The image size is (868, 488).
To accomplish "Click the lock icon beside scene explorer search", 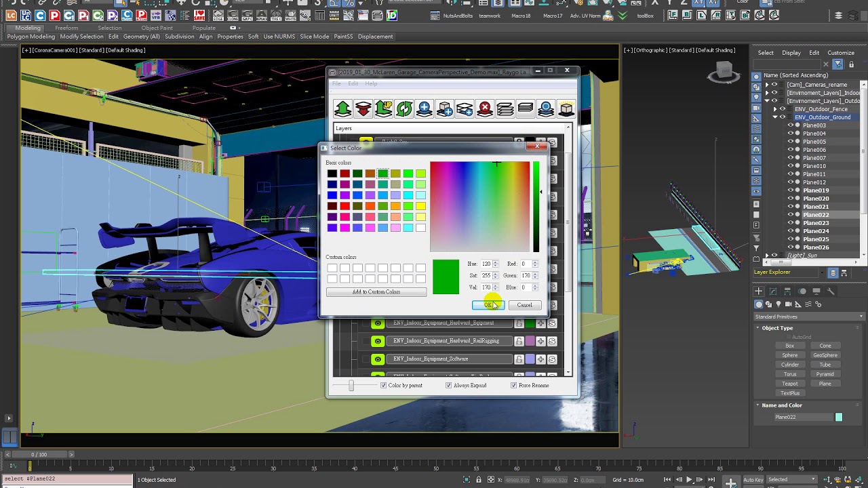I will tap(850, 64).
